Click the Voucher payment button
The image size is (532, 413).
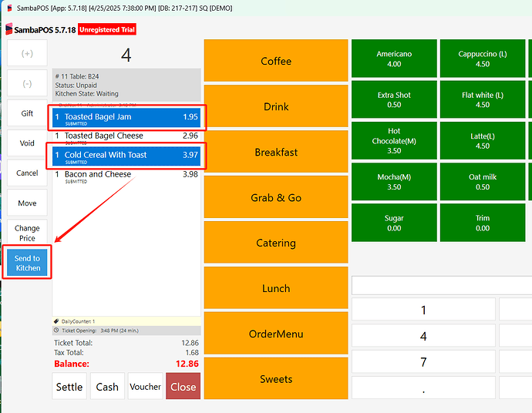coord(145,386)
